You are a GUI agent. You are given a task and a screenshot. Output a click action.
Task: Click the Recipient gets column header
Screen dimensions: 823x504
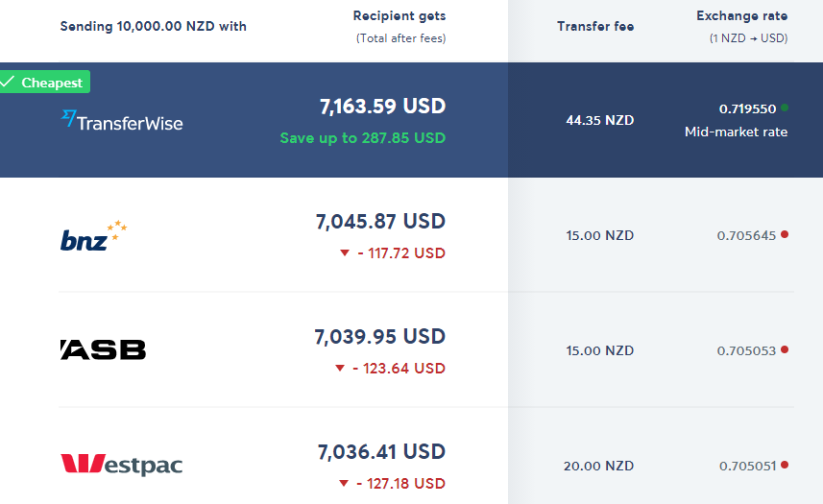[399, 16]
